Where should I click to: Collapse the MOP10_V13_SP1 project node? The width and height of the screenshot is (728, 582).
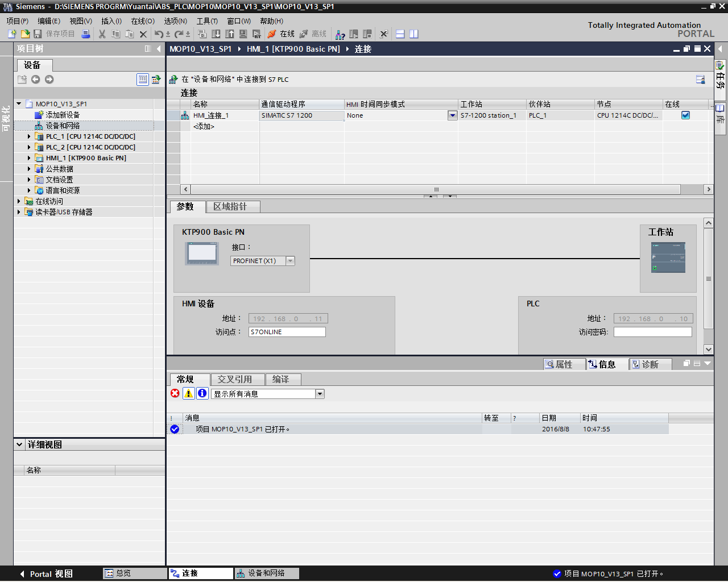(x=19, y=104)
